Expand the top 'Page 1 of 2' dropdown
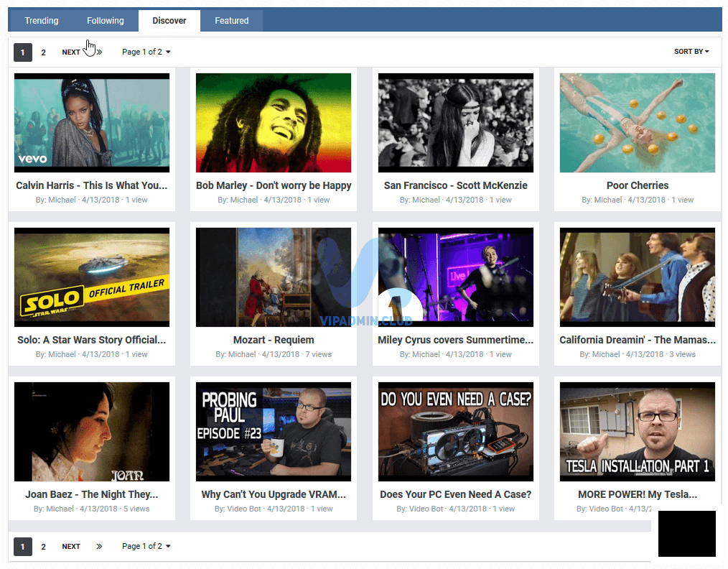This screenshot has height=569, width=728. point(146,52)
